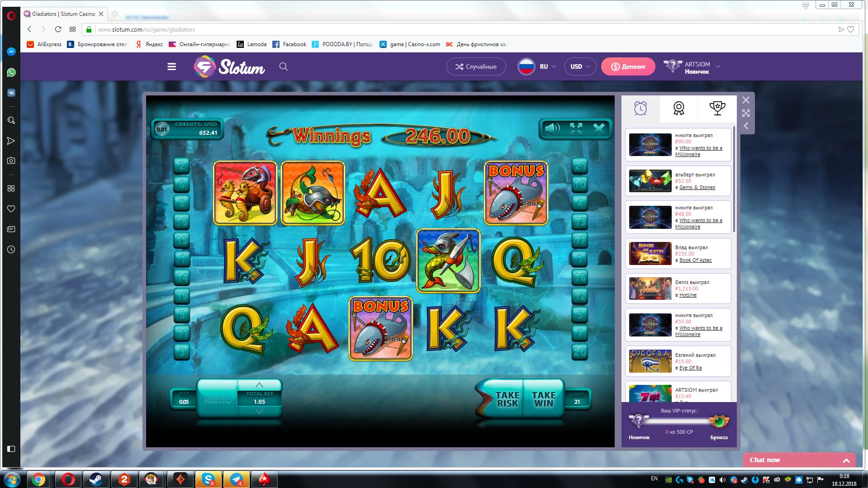868x488 pixels.
Task: Expand the USD currency dropdown
Action: (x=580, y=66)
